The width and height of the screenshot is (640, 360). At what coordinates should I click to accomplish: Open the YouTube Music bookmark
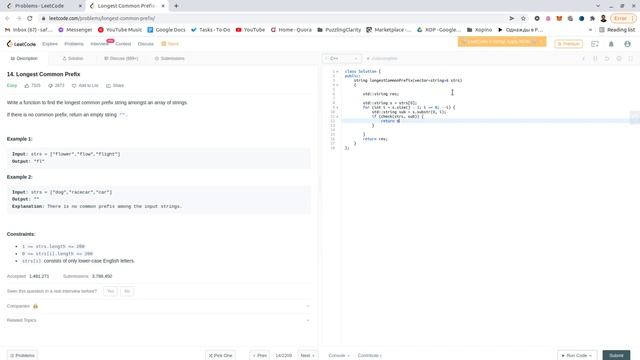(x=120, y=30)
